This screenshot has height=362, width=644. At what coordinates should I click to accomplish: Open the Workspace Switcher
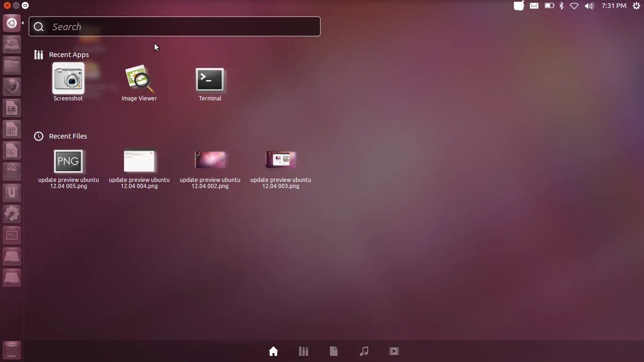pyautogui.click(x=12, y=235)
